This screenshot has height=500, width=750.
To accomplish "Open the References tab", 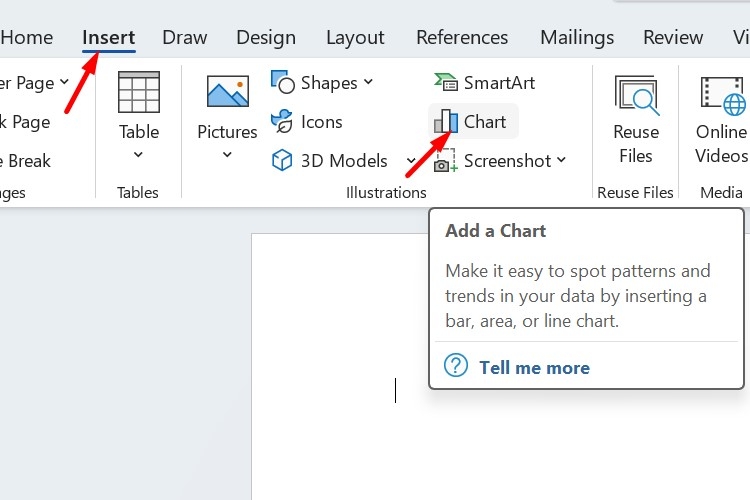I will point(462,37).
